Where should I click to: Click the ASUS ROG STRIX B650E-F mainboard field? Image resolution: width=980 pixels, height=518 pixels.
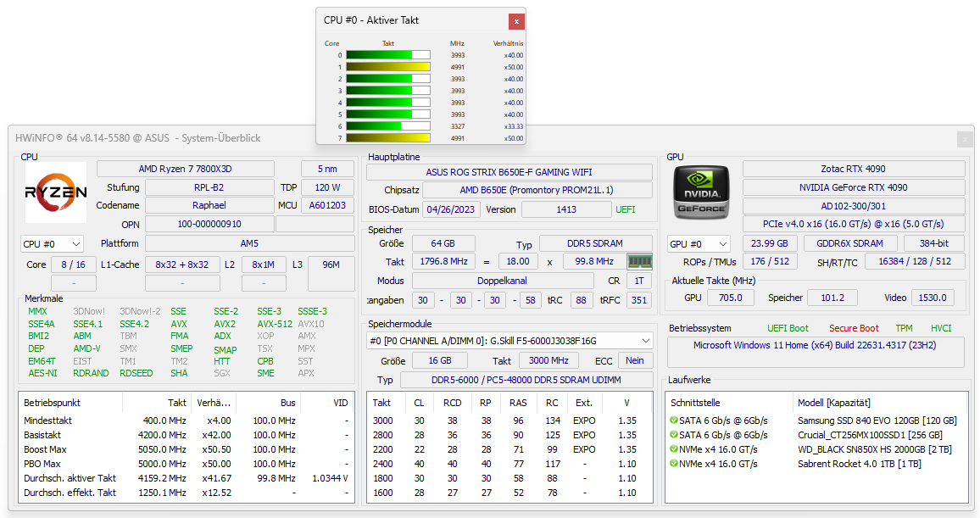click(x=509, y=172)
